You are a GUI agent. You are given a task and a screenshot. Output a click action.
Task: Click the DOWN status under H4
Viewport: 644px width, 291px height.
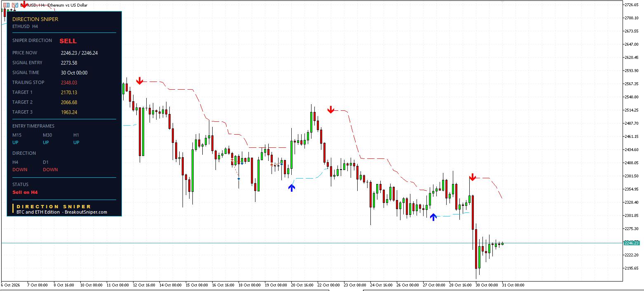click(20, 170)
